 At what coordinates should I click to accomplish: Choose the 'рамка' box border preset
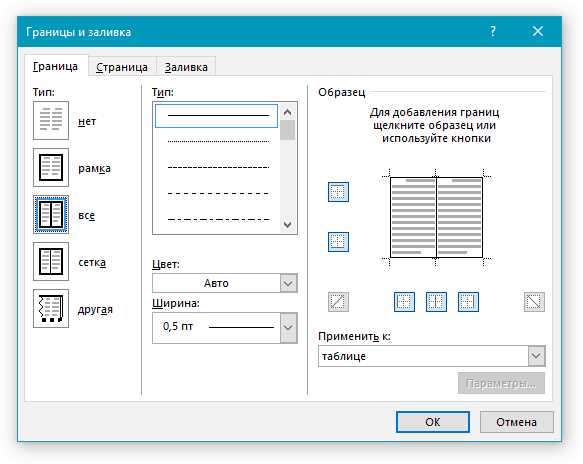(x=51, y=167)
